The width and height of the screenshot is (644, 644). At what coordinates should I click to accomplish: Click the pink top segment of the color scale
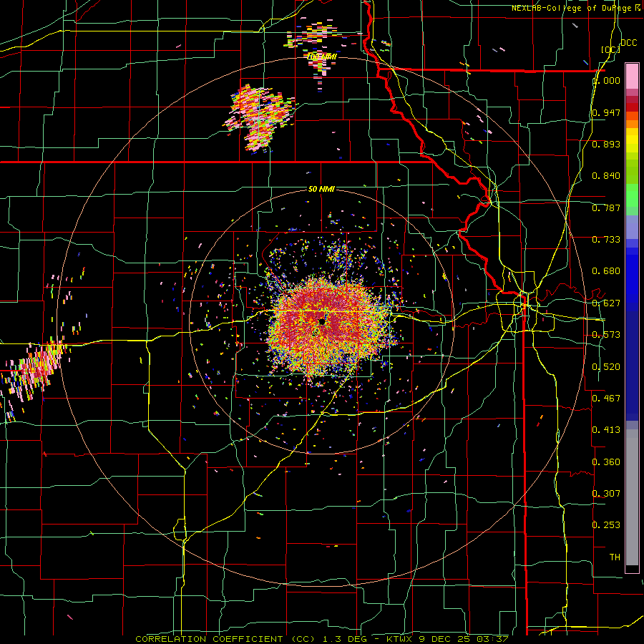632,77
